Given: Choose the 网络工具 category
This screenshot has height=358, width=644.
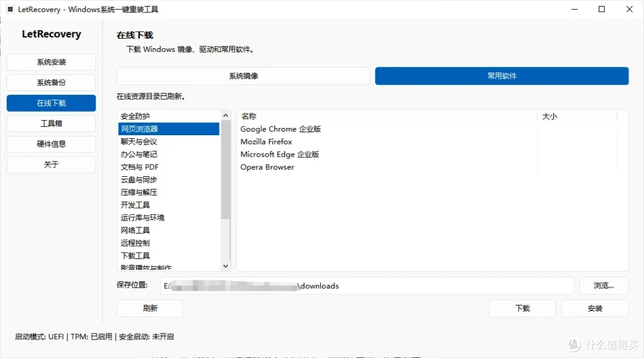Looking at the screenshot, I should [x=169, y=231].
